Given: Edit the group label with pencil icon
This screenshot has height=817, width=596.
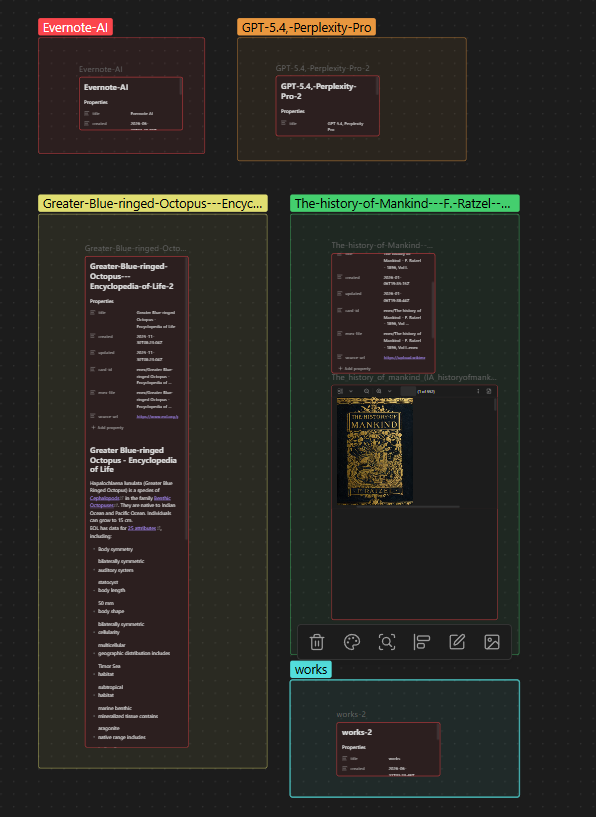Looking at the screenshot, I should (x=457, y=642).
